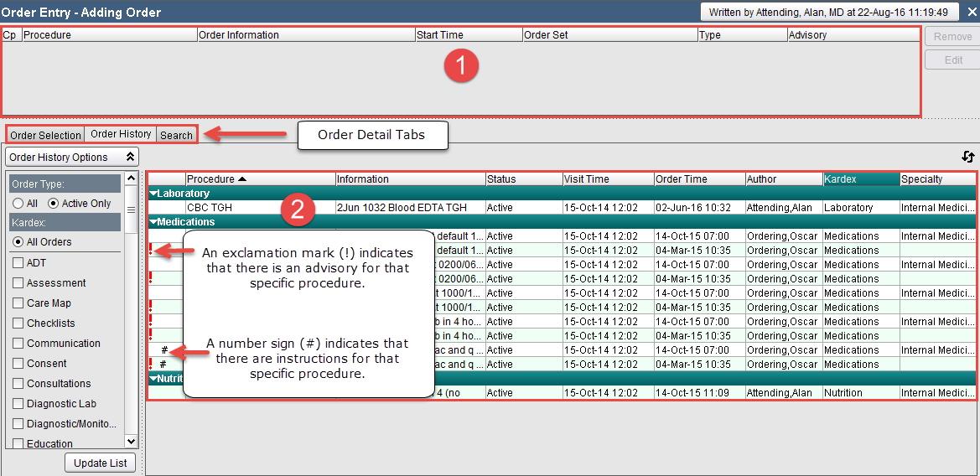Sort by the Author column header
This screenshot has height=476, width=980.
tap(785, 179)
